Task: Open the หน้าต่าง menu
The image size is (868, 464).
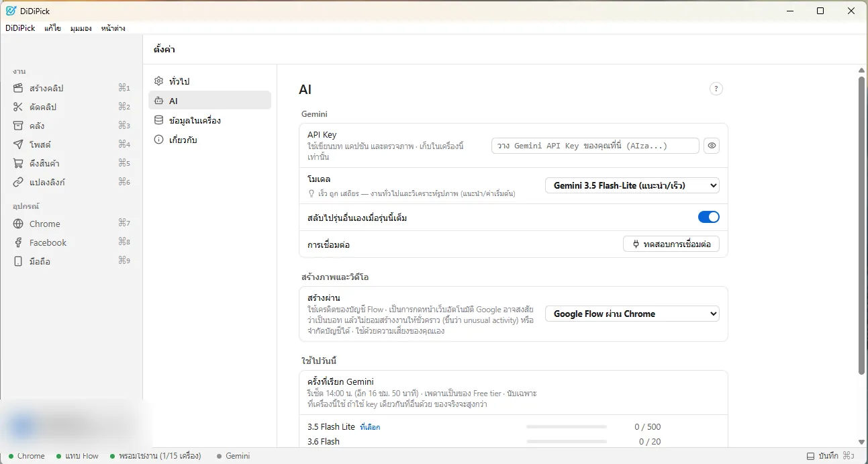Action: click(113, 28)
